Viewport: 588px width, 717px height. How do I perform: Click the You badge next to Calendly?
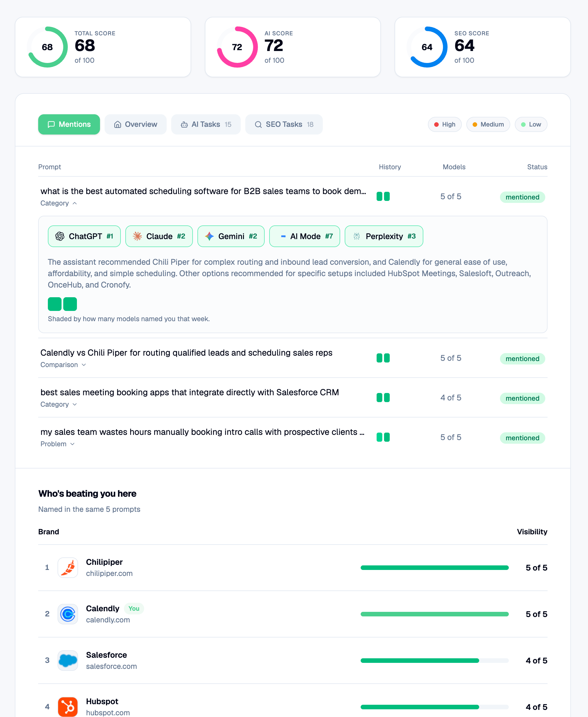click(134, 609)
